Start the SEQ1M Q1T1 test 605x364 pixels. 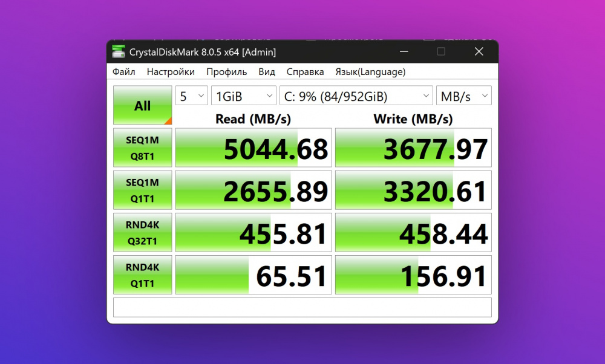[142, 190]
